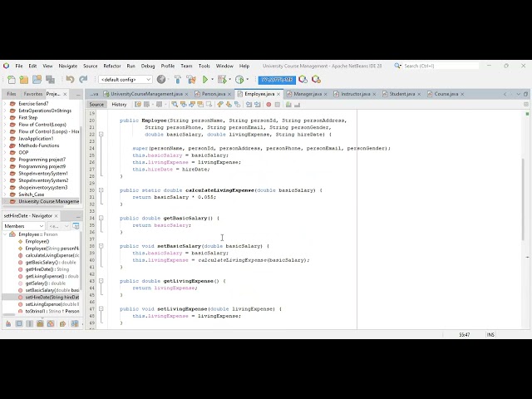
Task: Toggle Show Fields filter in Navigator
Action: coord(19,323)
